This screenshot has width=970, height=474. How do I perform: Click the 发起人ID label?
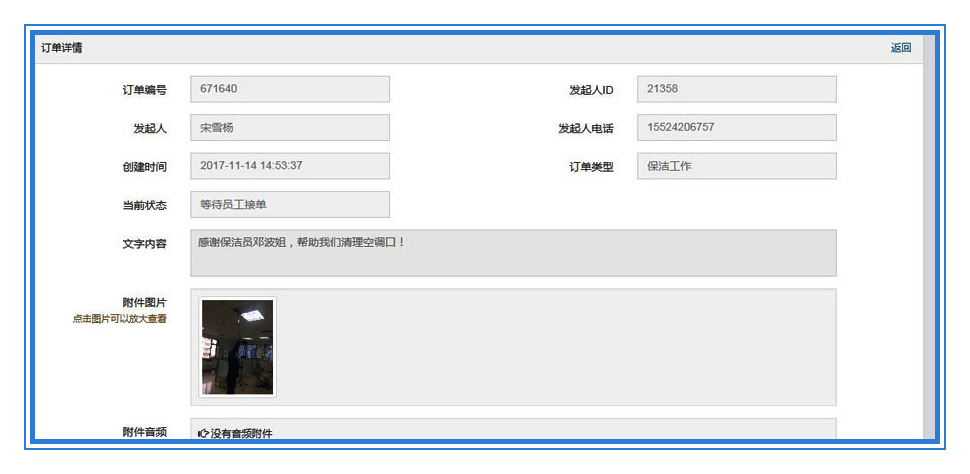591,90
